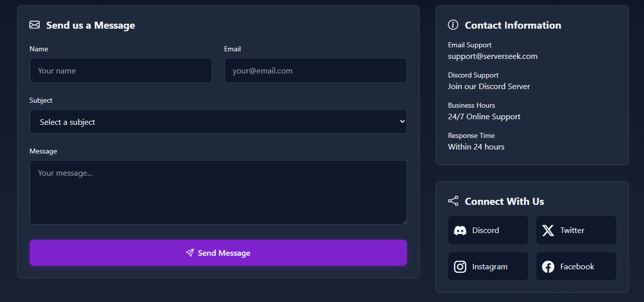Click the share icon beside Connect With Us

pyautogui.click(x=453, y=201)
